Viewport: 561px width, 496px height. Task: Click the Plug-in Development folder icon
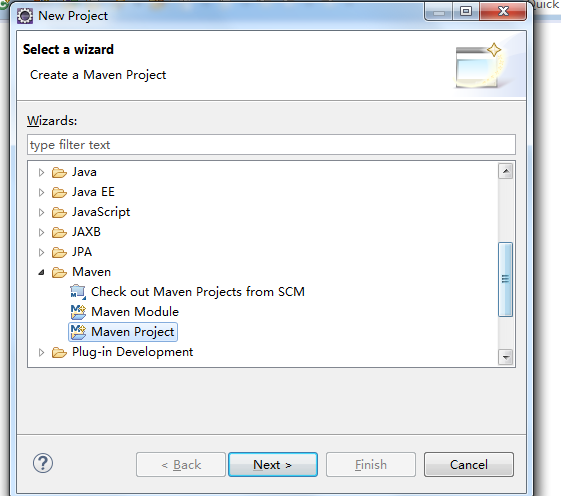click(59, 352)
